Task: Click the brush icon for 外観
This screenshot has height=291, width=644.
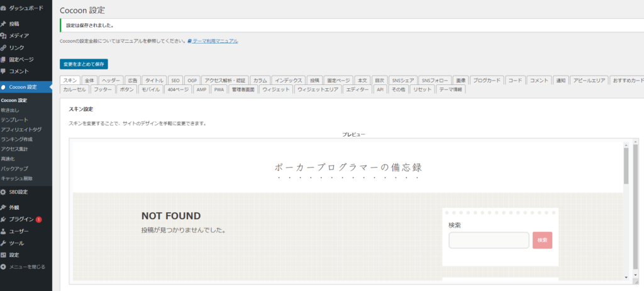Action: tap(3, 207)
